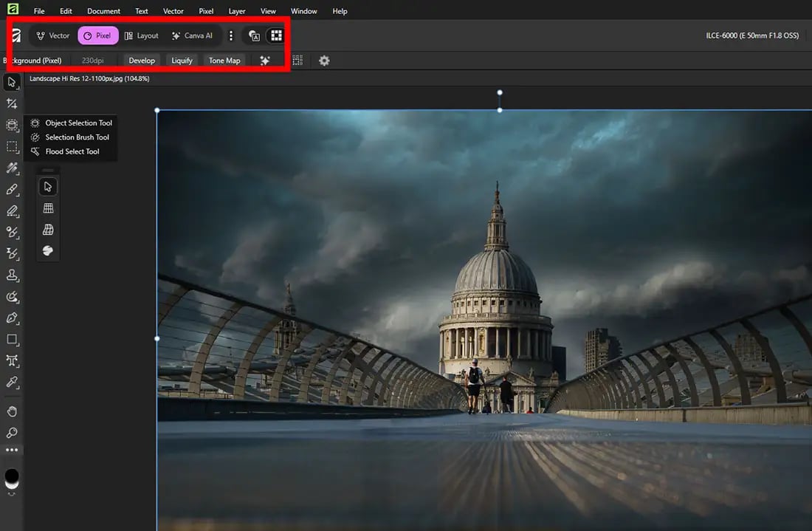Select the Inpainting Brush healing tool

tap(12, 168)
